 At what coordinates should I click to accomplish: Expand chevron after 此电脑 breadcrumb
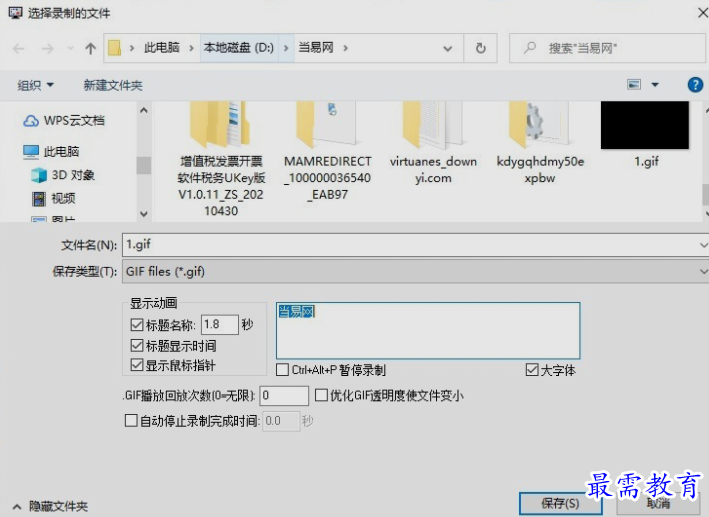pos(191,48)
